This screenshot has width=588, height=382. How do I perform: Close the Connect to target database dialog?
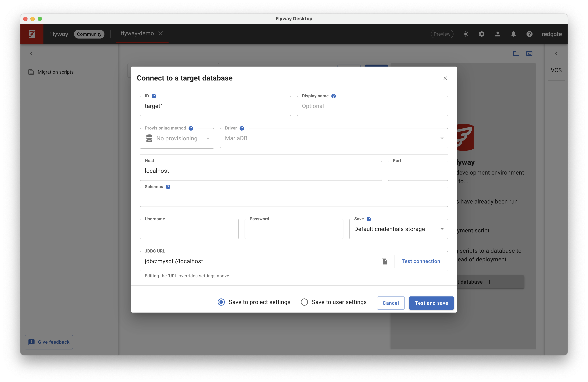coord(445,78)
